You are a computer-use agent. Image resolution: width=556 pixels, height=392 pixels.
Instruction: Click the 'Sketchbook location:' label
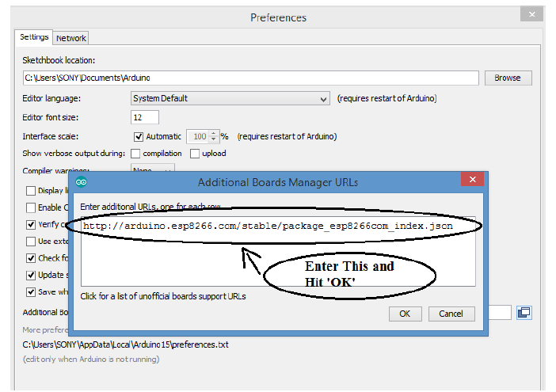point(59,60)
